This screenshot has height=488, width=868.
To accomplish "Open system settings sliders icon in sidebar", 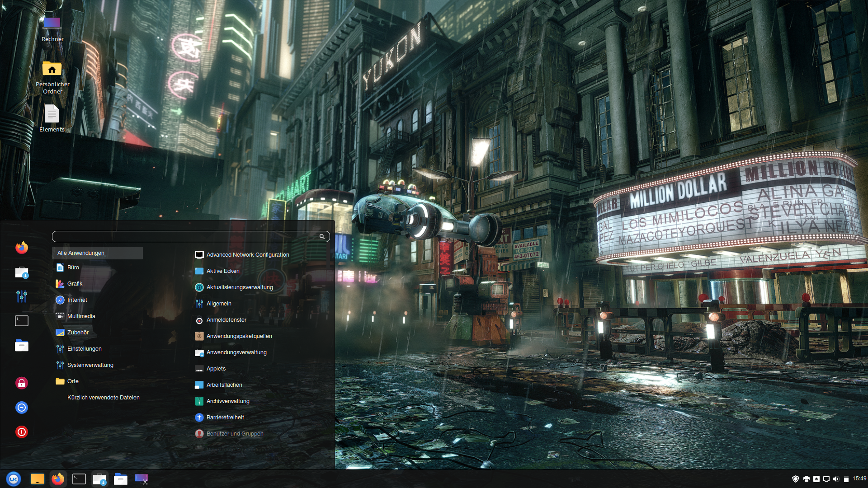I will 22,296.
